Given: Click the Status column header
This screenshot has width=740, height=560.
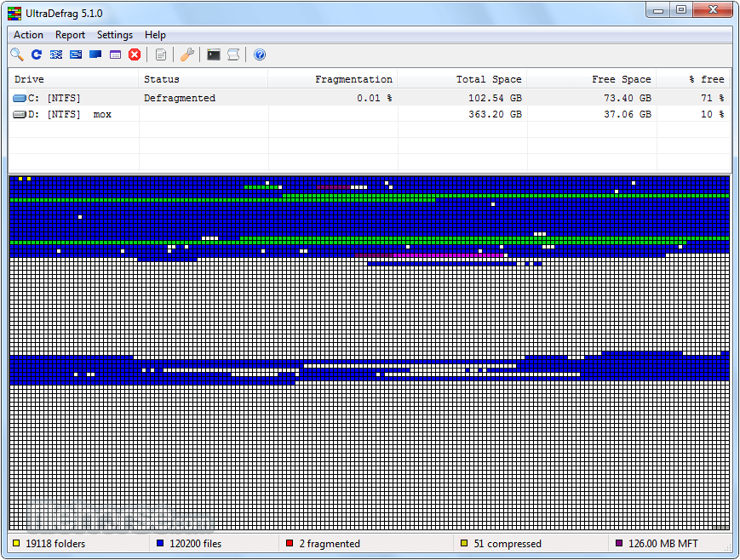Looking at the screenshot, I should pyautogui.click(x=204, y=79).
